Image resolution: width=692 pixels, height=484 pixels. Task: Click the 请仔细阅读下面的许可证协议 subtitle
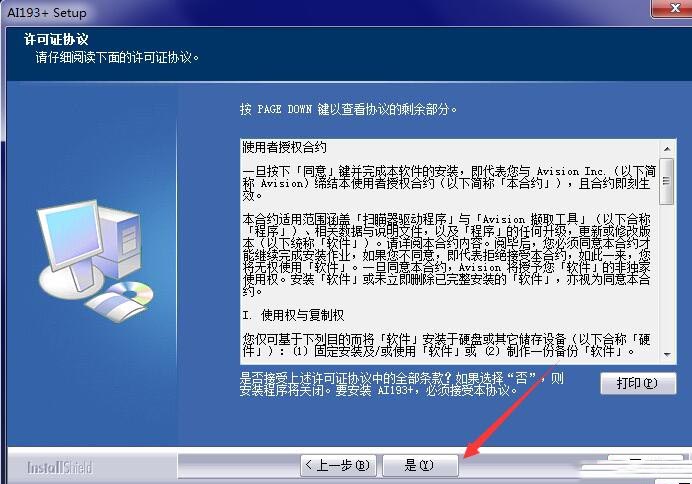pyautogui.click(x=117, y=57)
